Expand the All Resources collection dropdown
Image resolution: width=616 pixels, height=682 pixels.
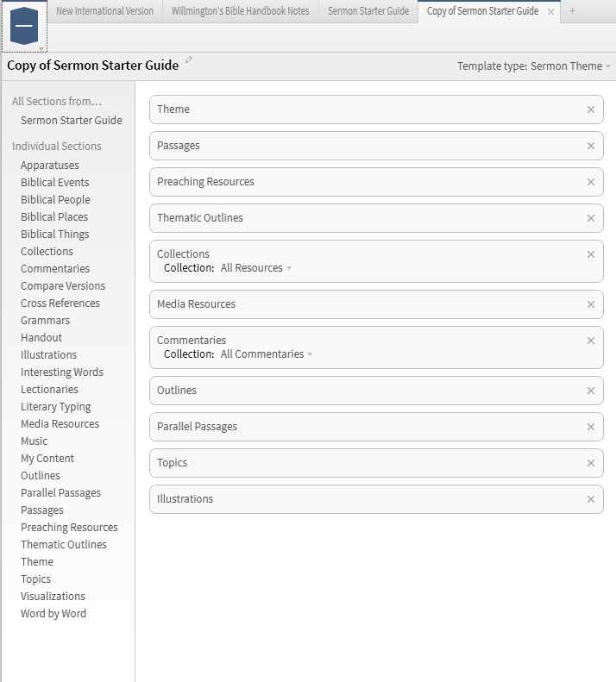pyautogui.click(x=256, y=268)
